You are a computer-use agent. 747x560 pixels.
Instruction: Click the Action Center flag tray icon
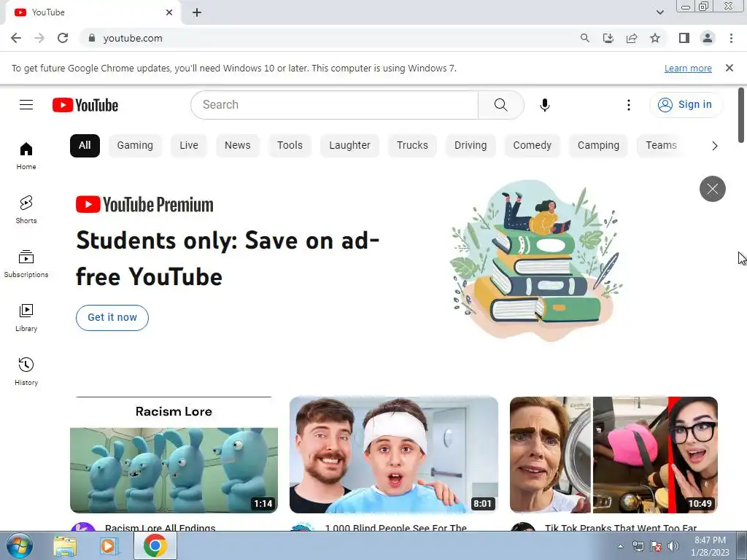click(x=656, y=546)
